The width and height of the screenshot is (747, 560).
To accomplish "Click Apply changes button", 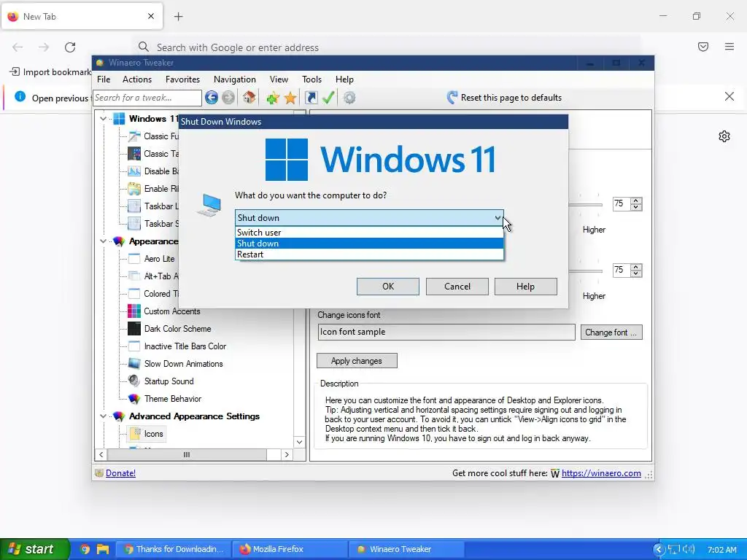I will (x=357, y=361).
